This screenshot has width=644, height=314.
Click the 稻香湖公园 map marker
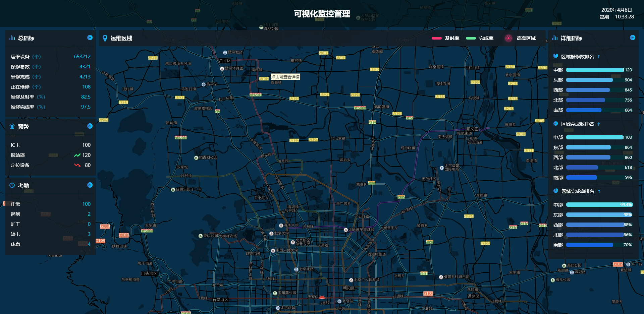pos(196,158)
